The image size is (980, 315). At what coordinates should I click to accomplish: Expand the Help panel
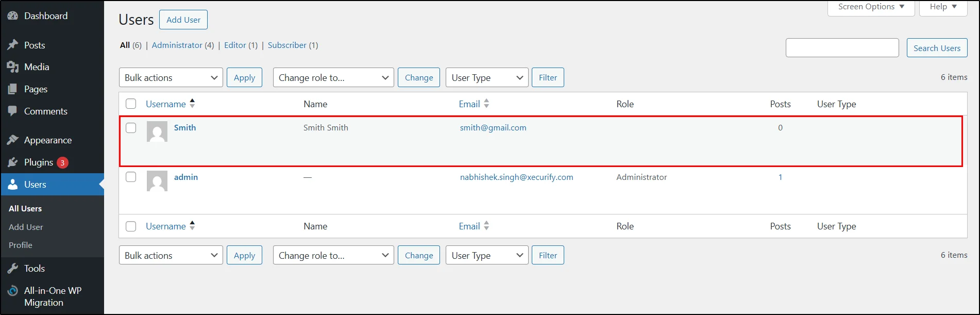click(x=943, y=7)
